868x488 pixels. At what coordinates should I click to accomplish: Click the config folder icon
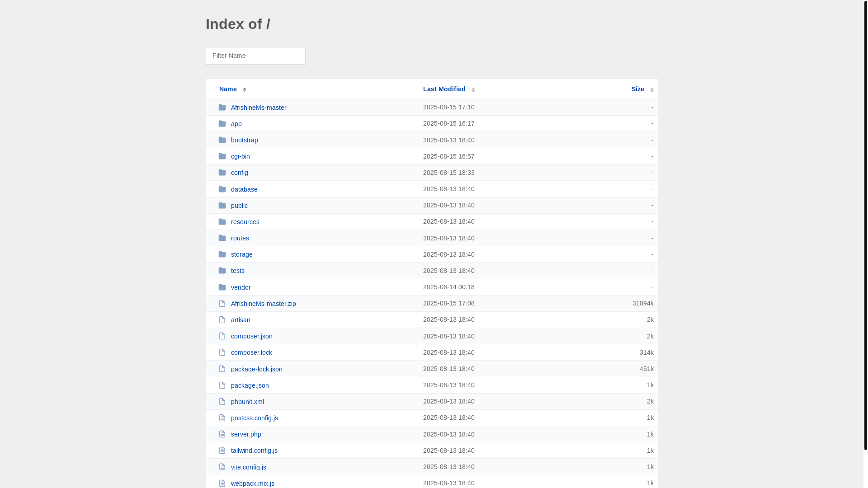tap(222, 173)
